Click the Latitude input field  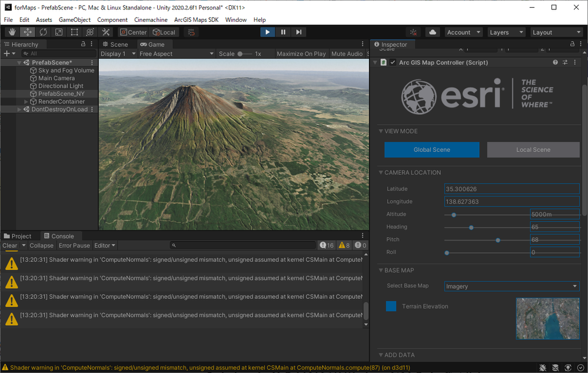coord(511,189)
